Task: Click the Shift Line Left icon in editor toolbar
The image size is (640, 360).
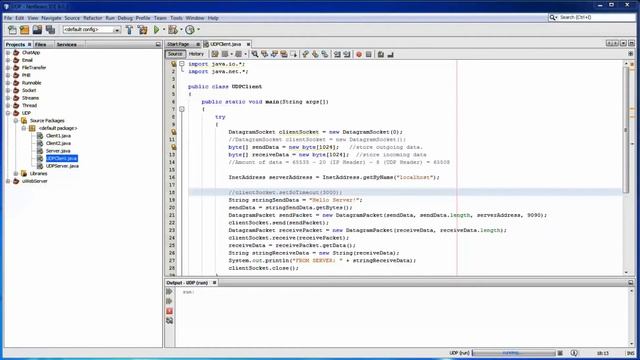Action: click(x=337, y=54)
